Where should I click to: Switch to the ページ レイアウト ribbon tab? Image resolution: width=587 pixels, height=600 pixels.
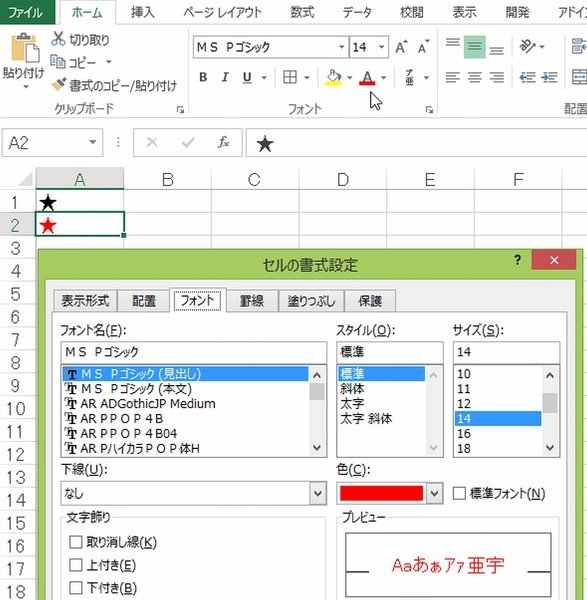[223, 12]
